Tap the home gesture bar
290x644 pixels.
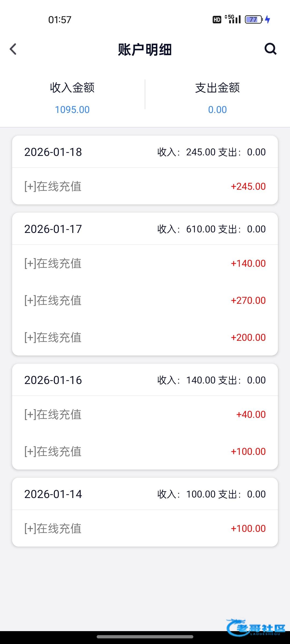[x=145, y=637]
